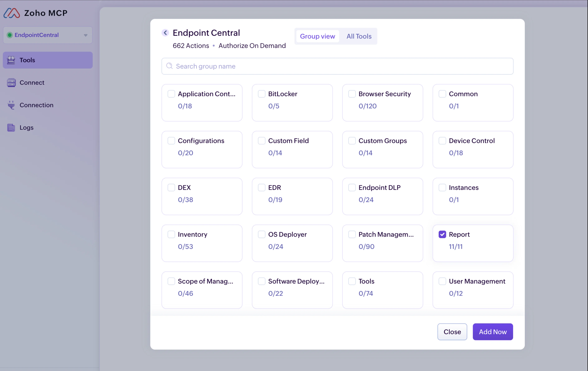This screenshot has width=588, height=371.
Task: Select the User Management checkbox
Action: [442, 281]
